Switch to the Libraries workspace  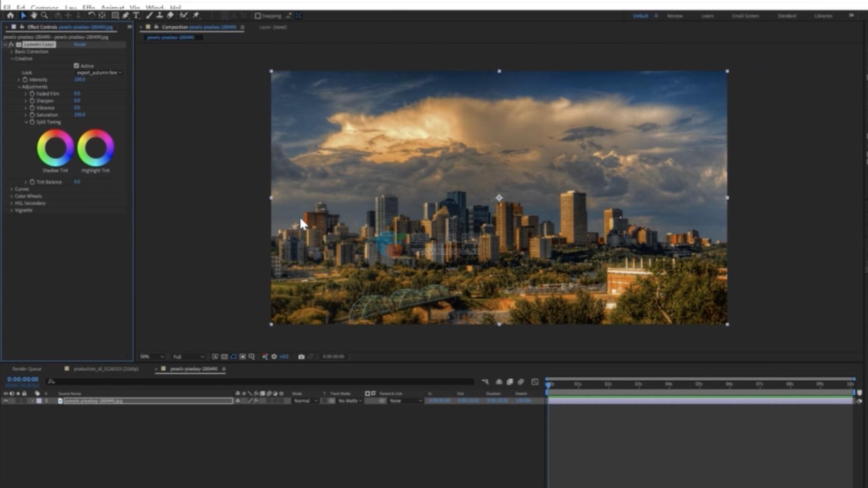(x=823, y=16)
